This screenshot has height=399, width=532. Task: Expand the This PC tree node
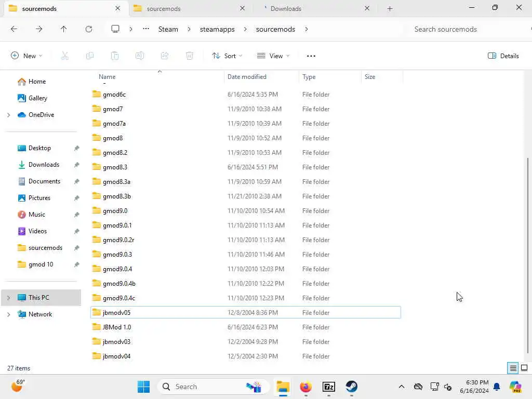tap(8, 298)
